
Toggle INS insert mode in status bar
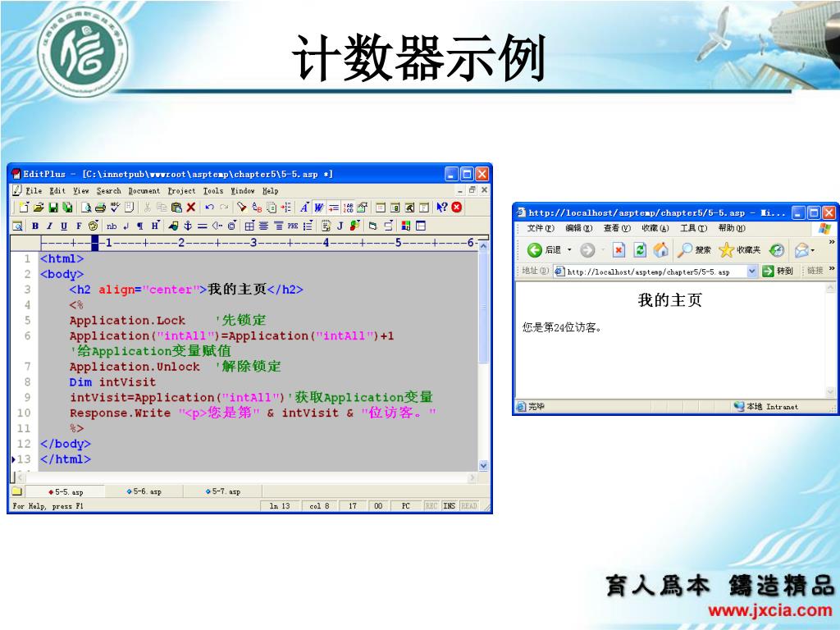tap(449, 505)
